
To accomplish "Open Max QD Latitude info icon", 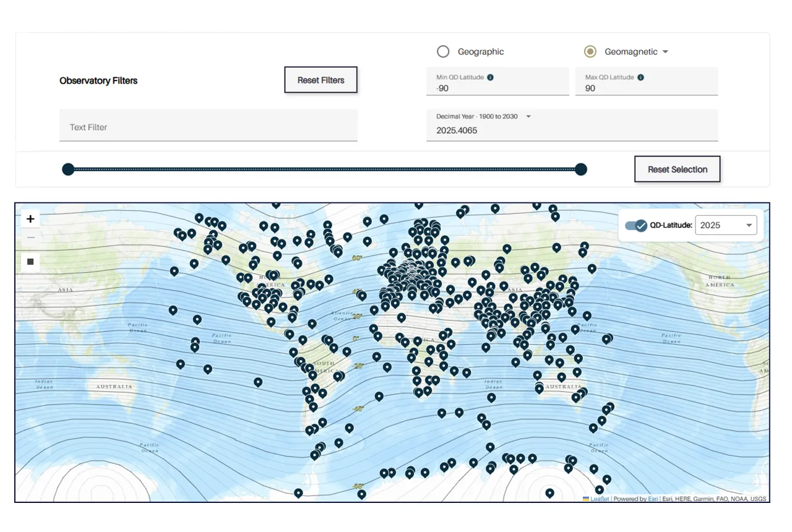I will (x=640, y=77).
